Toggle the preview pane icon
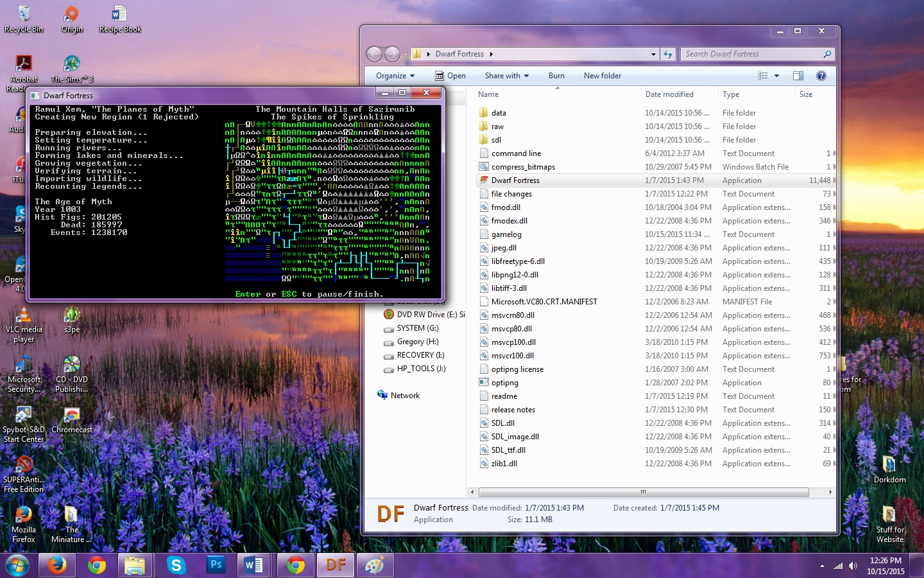Viewport: 924px width, 578px height. pos(798,76)
